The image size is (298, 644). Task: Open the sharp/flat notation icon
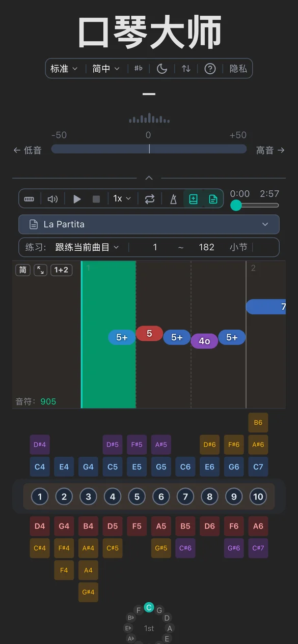point(138,68)
